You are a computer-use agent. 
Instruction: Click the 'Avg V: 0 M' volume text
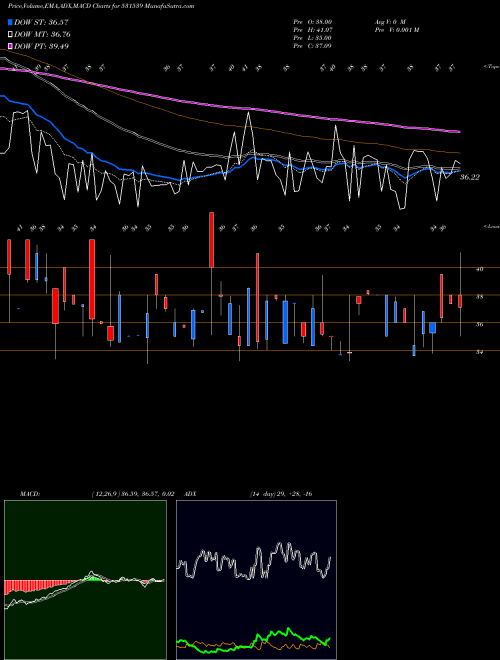[390, 21]
